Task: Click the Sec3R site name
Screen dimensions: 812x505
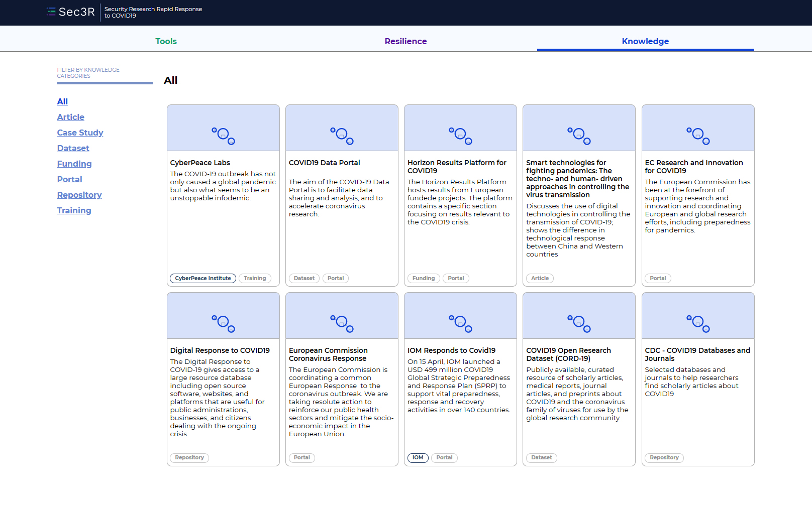Action: (76, 12)
